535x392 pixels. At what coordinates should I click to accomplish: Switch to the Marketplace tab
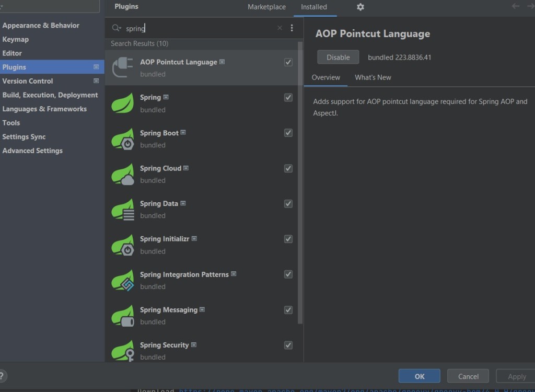[x=266, y=7]
